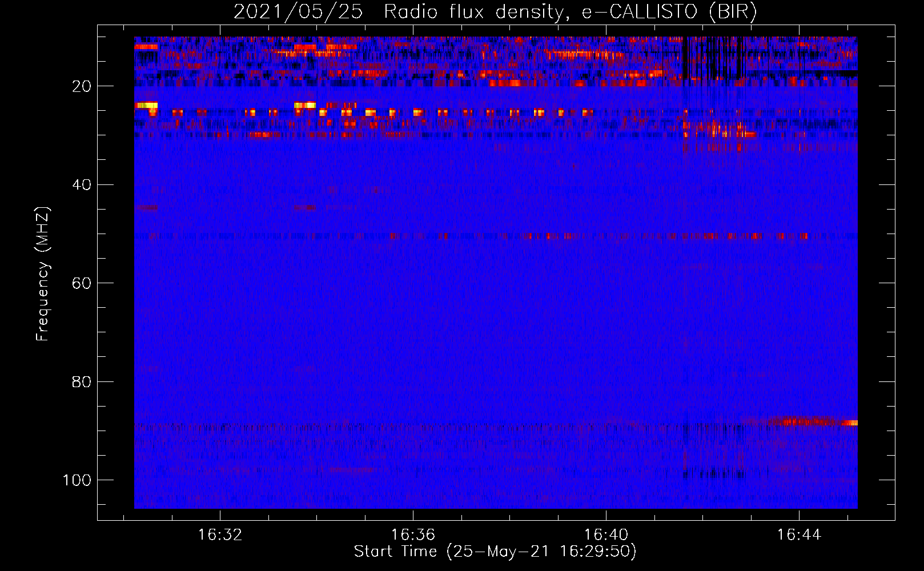
Task: Click the 16:36 time tick label
Action: [x=413, y=534]
